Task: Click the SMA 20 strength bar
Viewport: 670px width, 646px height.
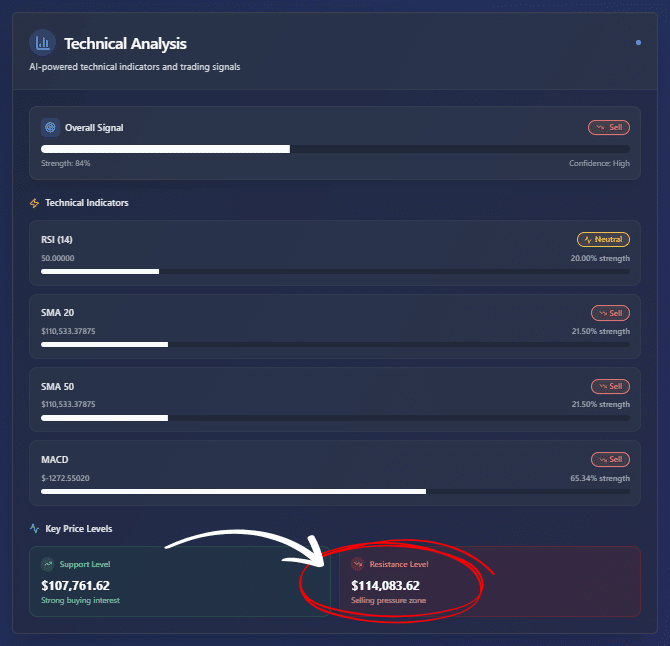Action: tap(335, 344)
